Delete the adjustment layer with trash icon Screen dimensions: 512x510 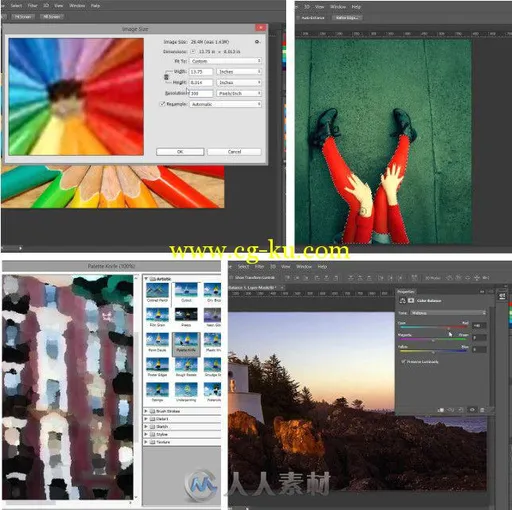pos(482,410)
